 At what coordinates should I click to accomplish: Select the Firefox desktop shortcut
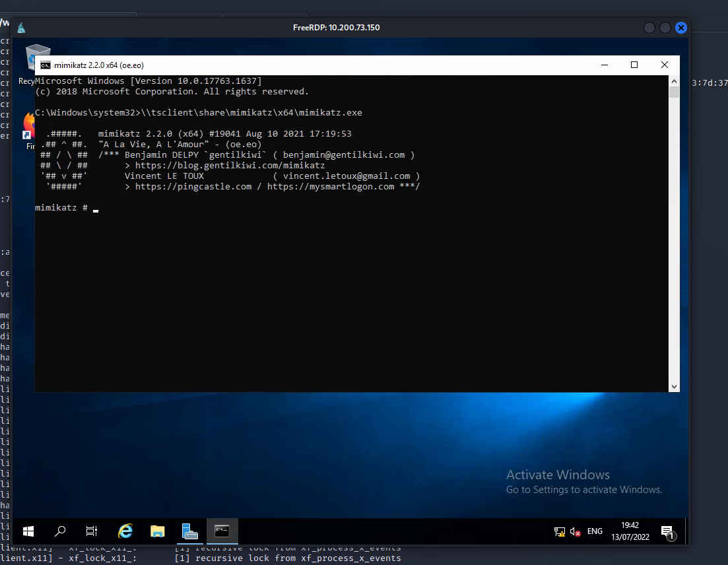(x=30, y=131)
